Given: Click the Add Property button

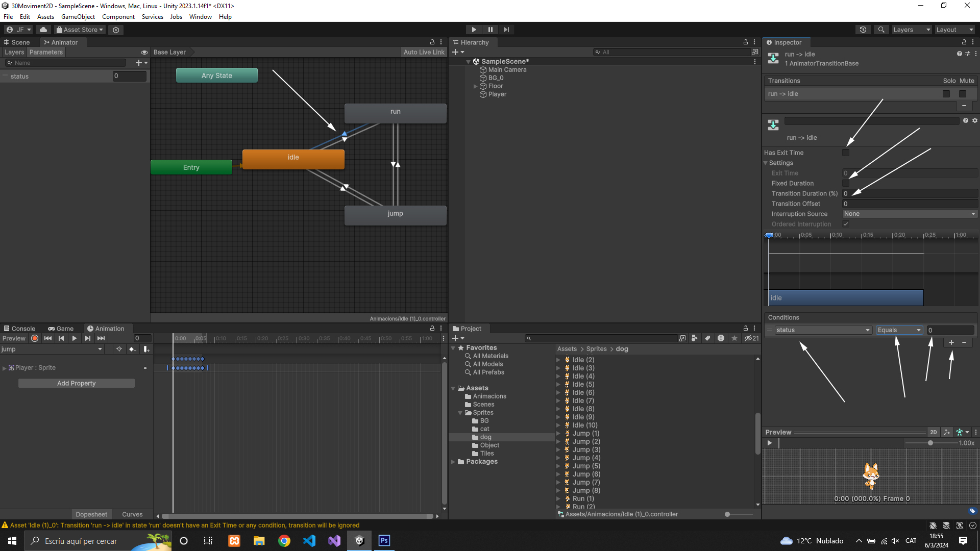Looking at the screenshot, I should (x=77, y=383).
